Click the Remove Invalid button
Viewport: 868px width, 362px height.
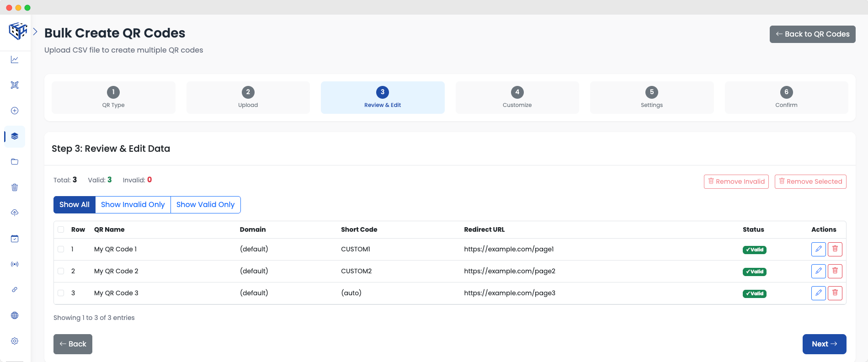[x=736, y=181]
